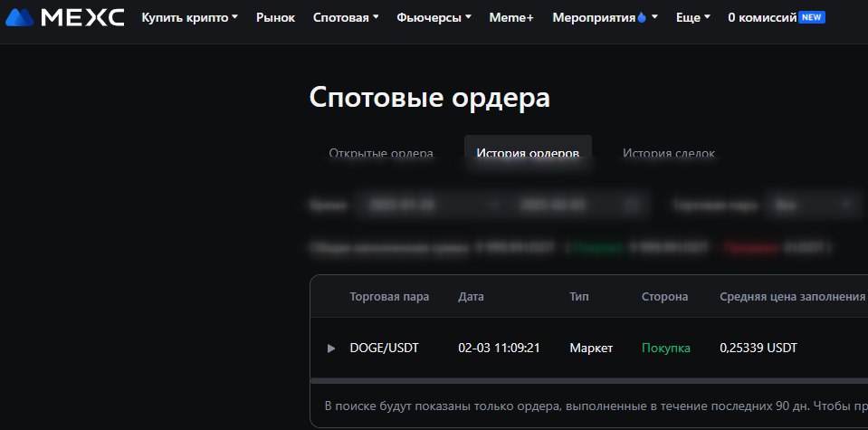Click the Маркет order type cell
The height and width of the screenshot is (430, 868).
[591, 349]
